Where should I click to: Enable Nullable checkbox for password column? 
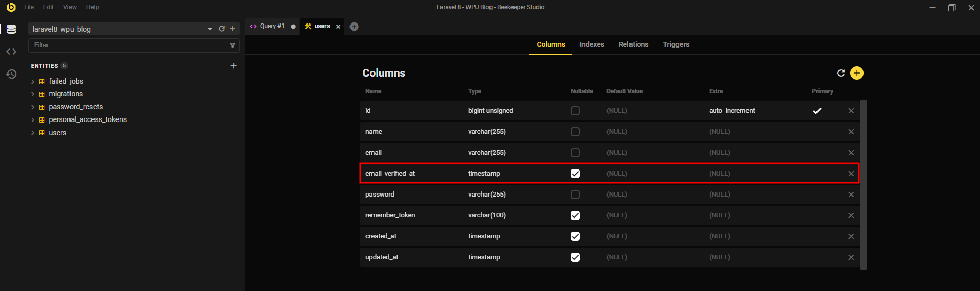[x=575, y=195]
